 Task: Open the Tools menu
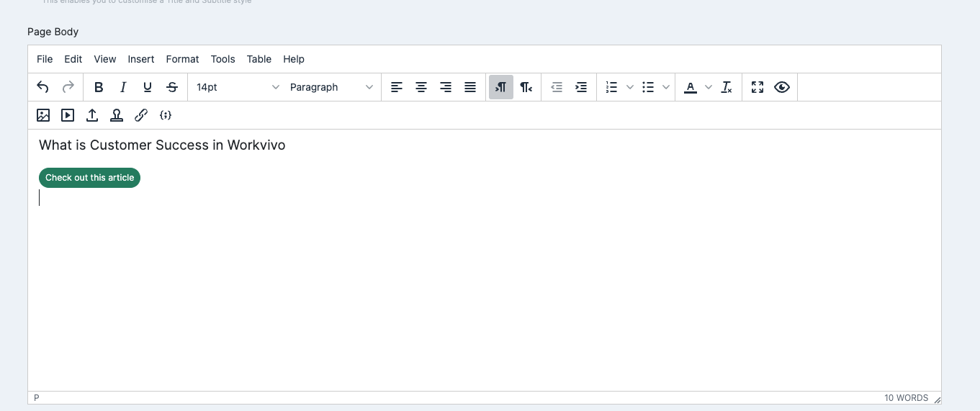223,59
